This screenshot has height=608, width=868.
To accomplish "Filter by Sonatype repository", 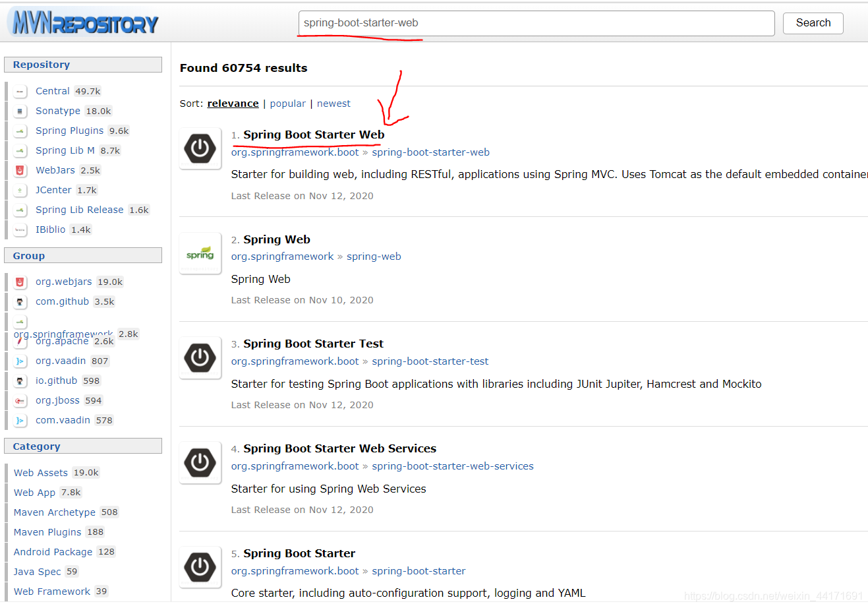I will (x=58, y=111).
